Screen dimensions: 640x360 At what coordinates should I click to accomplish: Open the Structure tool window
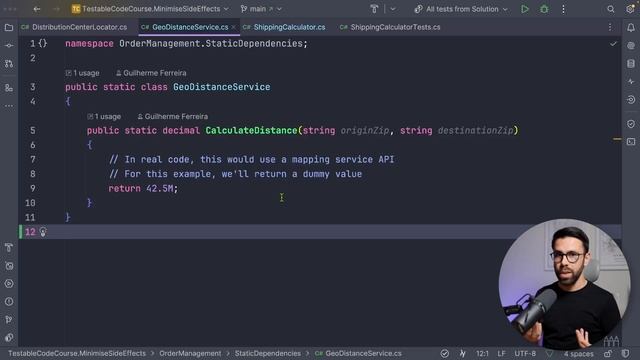[9, 88]
